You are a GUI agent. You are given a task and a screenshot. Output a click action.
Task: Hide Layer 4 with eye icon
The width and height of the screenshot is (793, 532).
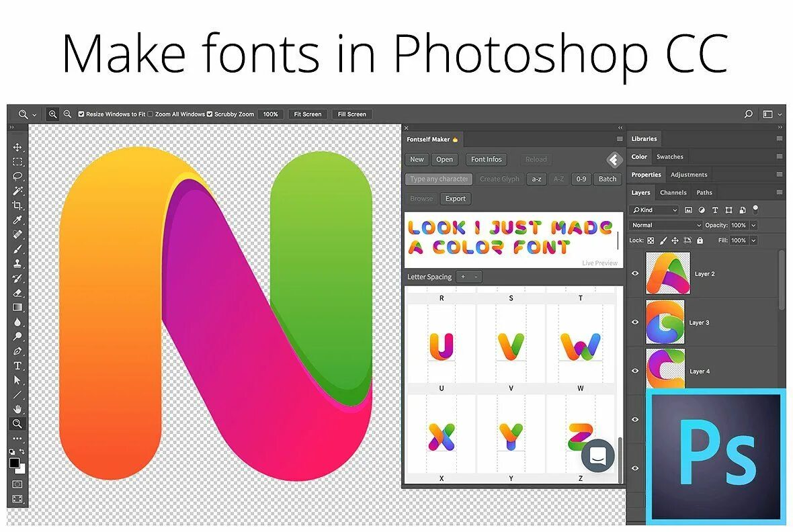pos(635,371)
